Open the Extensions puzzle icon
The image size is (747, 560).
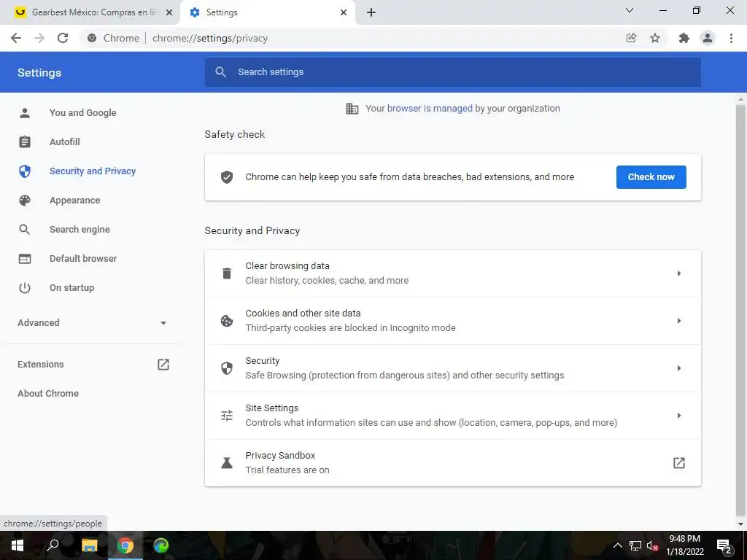(684, 38)
